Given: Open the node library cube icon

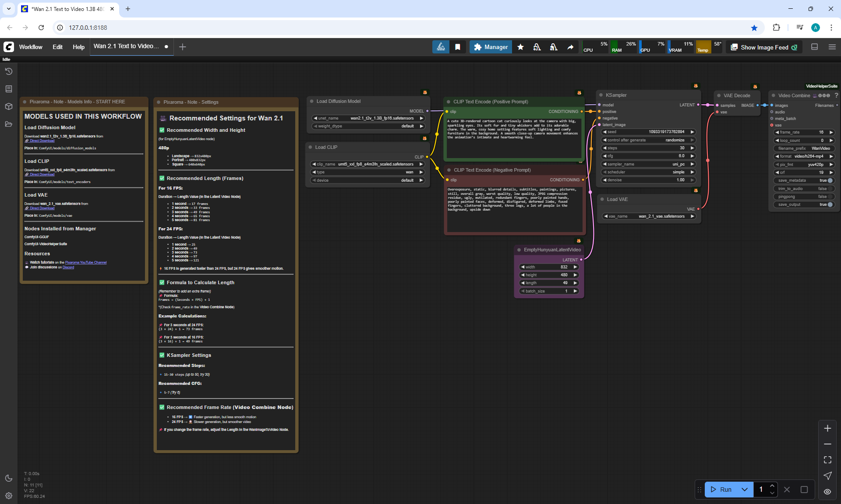Looking at the screenshot, I should (9, 106).
